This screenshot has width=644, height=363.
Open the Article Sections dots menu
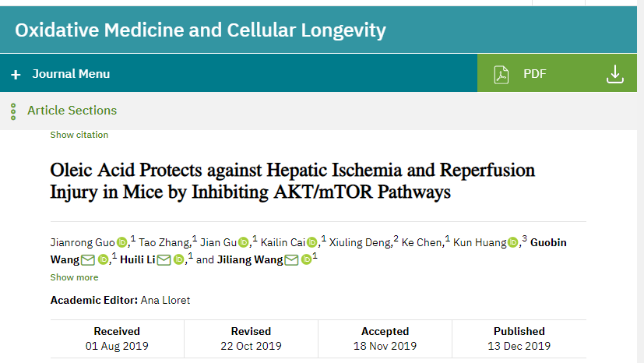point(13,111)
